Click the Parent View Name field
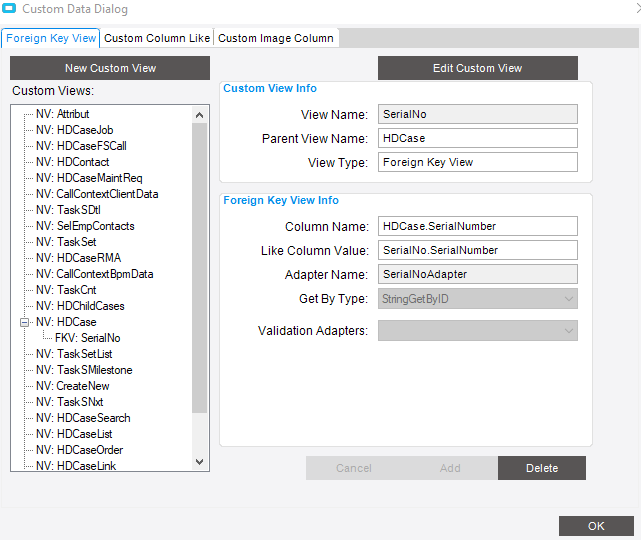Screen dimensions: 641x540 tap(477, 138)
